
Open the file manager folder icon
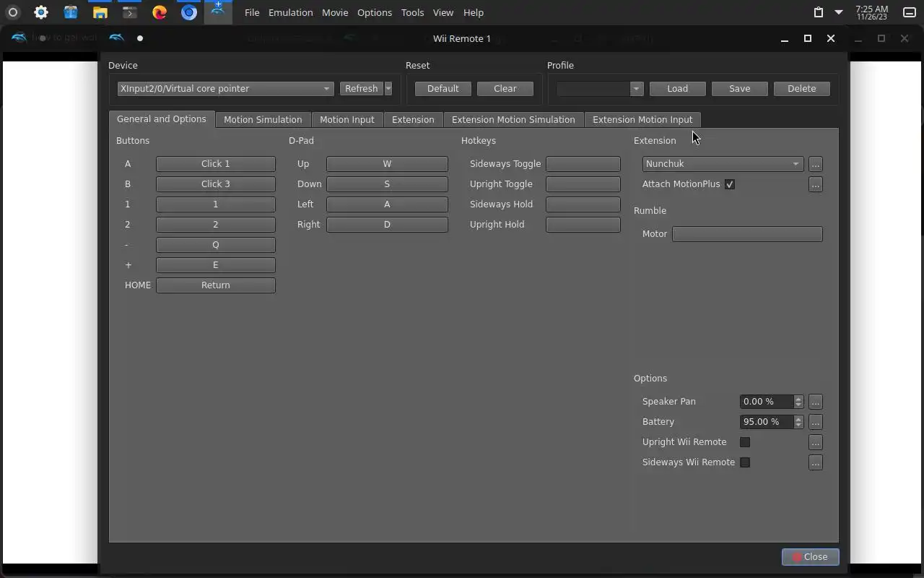click(100, 12)
